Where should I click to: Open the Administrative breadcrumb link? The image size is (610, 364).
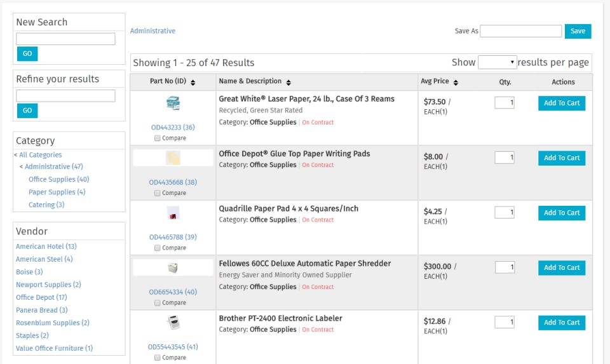[x=152, y=31]
